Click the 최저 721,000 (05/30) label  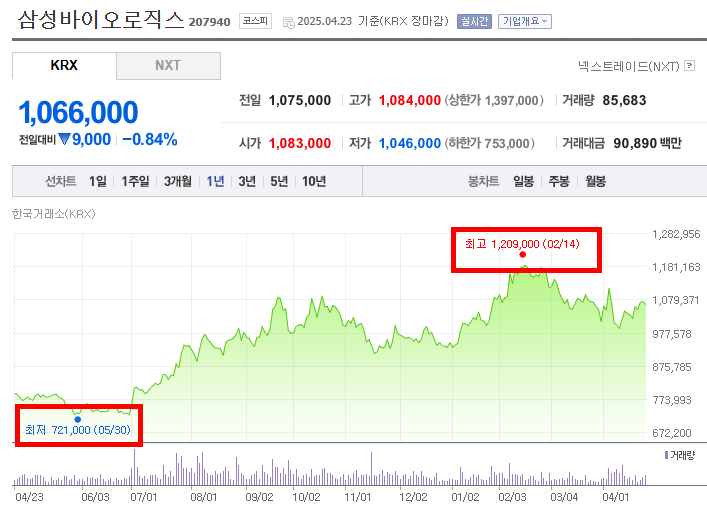(x=78, y=430)
